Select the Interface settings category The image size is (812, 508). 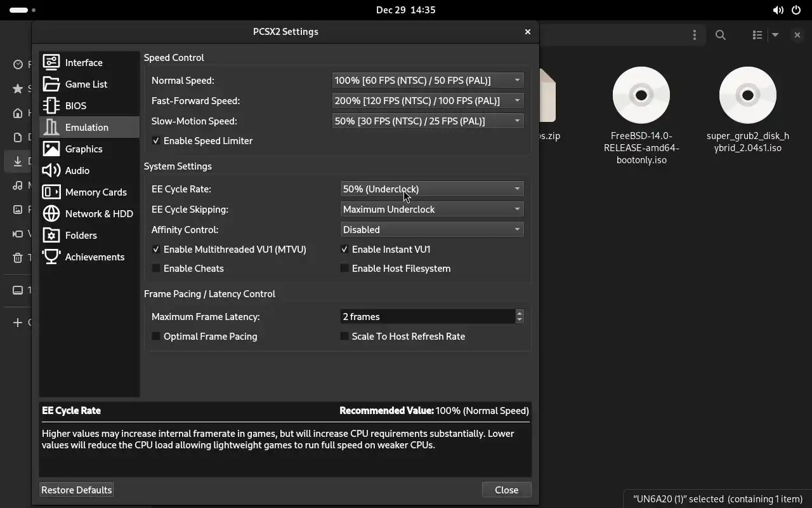89,62
